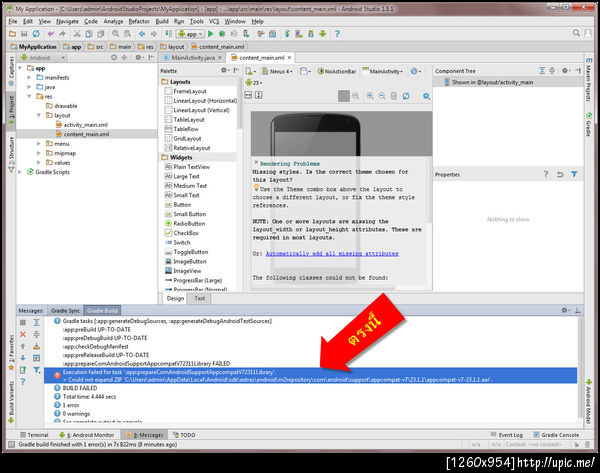The height and width of the screenshot is (473, 600).
Task: Open the Refactor menu
Action: click(x=139, y=21)
